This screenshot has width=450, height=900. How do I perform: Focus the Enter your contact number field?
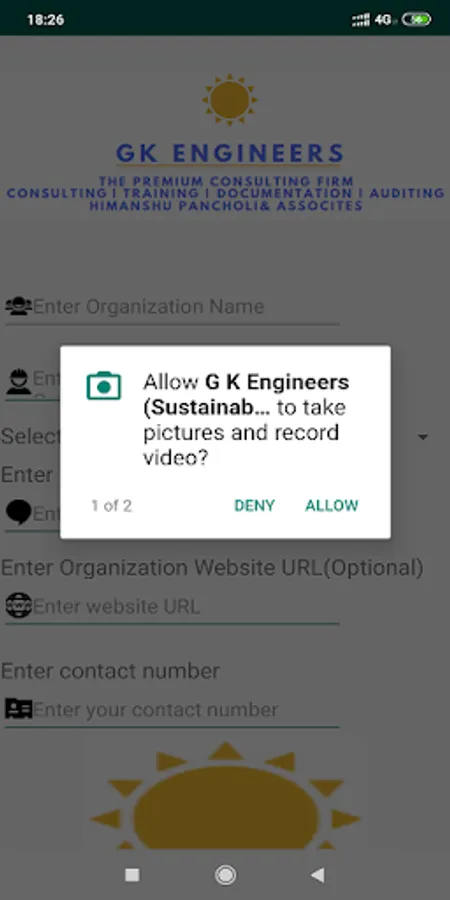172,710
